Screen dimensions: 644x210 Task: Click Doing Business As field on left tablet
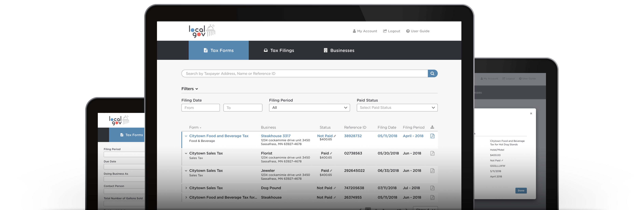[124, 179]
